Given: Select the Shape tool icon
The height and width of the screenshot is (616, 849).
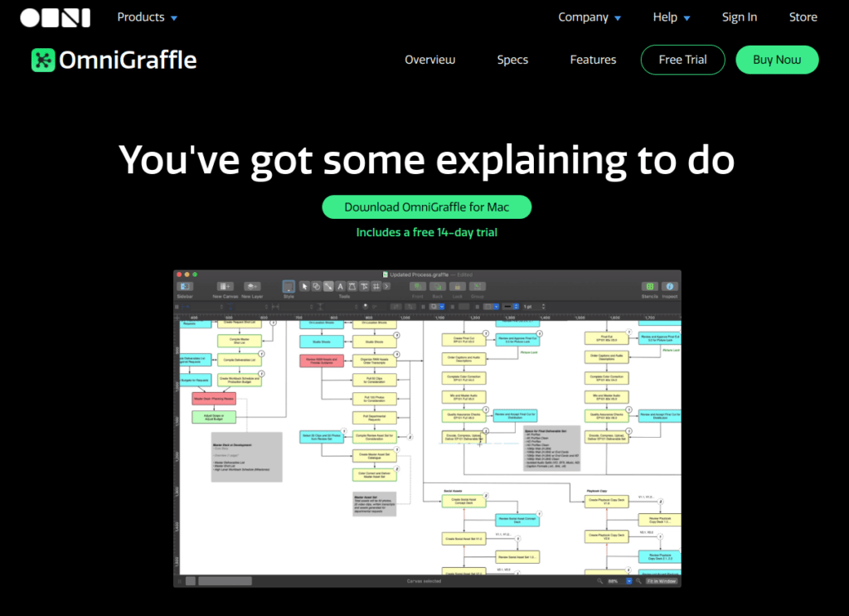Looking at the screenshot, I should [316, 286].
